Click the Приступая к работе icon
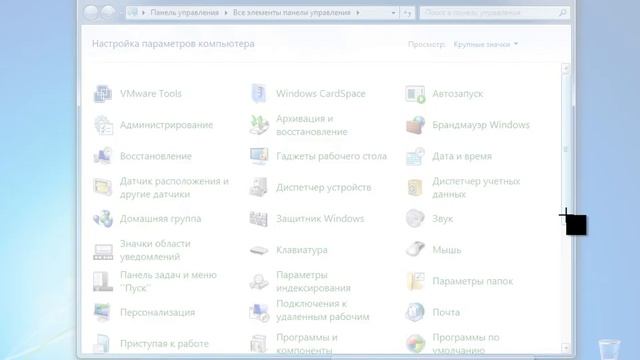Screen dimensions: 640x360 [102, 344]
